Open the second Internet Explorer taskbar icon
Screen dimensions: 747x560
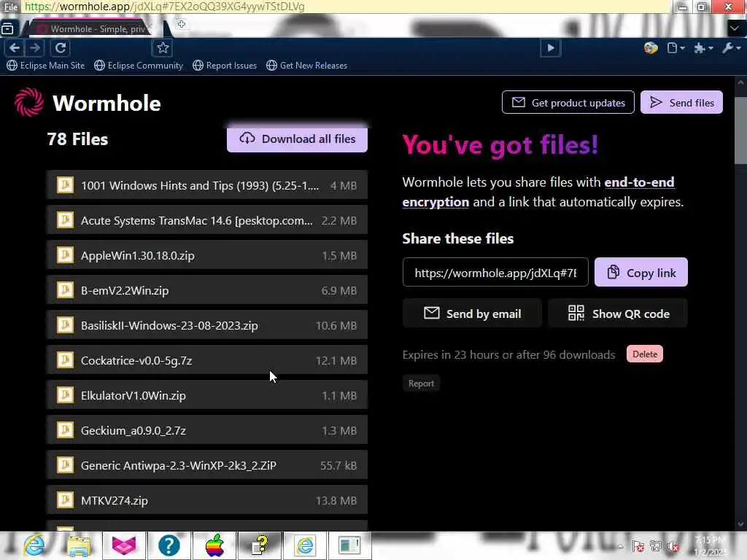pos(305,545)
